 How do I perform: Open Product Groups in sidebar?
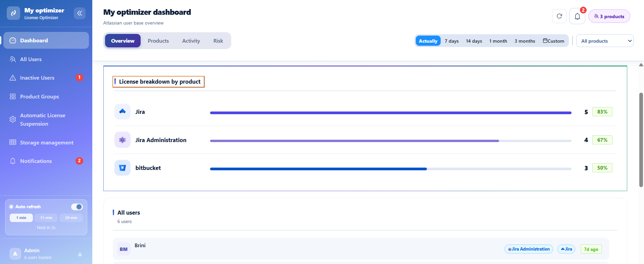coord(46,96)
